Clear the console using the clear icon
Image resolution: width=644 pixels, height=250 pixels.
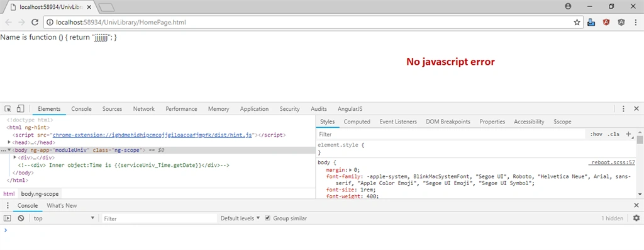click(x=21, y=219)
